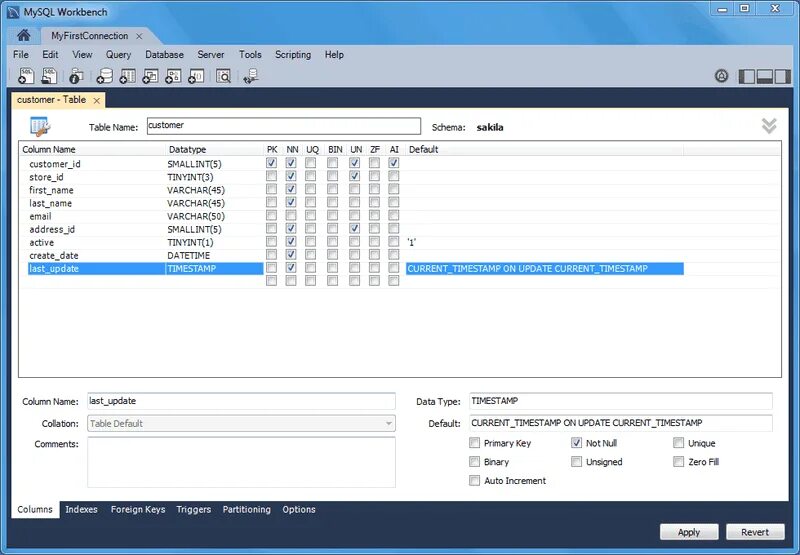Viewport: 800px width, 555px height.
Task: Click the Column Name input field
Action: tap(241, 401)
